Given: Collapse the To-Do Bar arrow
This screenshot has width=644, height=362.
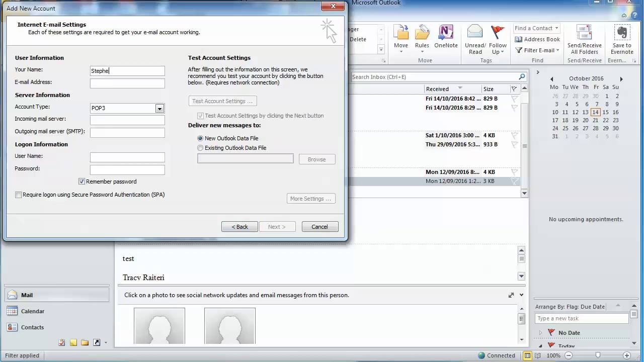Looking at the screenshot, I should [x=538, y=72].
